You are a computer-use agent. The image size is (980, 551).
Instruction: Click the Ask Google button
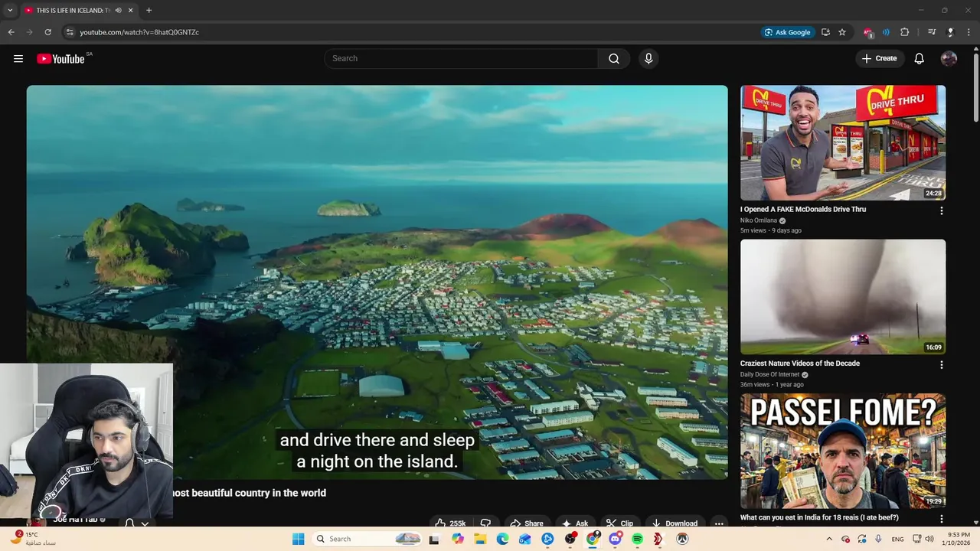(x=787, y=32)
